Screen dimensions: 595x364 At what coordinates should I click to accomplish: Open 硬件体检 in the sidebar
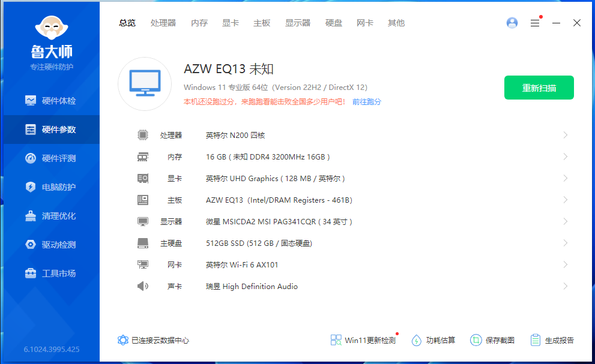click(51, 101)
